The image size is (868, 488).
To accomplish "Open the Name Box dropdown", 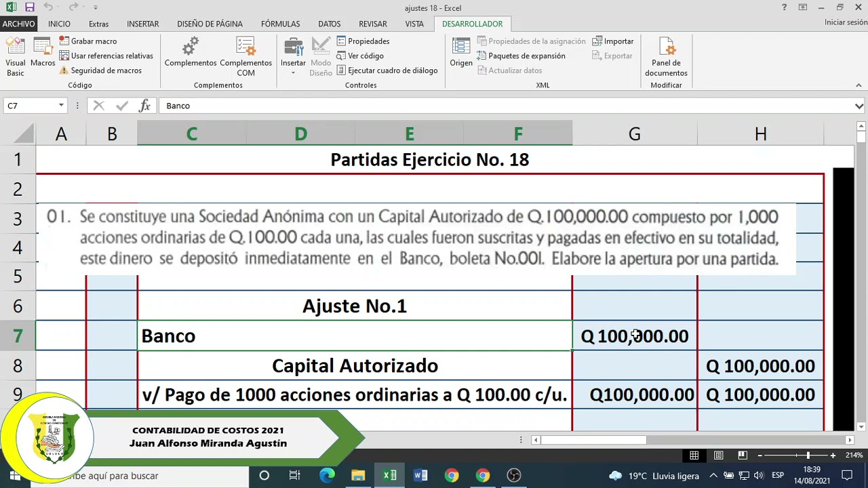I will pos(61,106).
